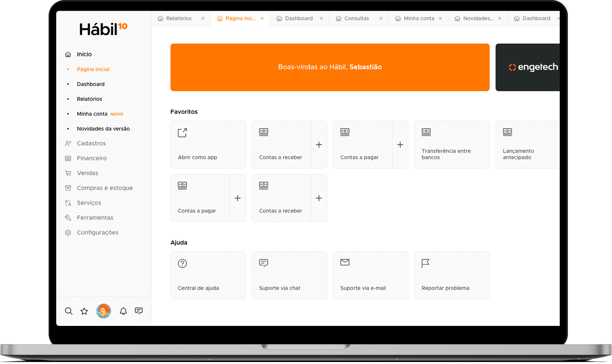Click the user avatar picture
The image size is (612, 364).
[104, 311]
